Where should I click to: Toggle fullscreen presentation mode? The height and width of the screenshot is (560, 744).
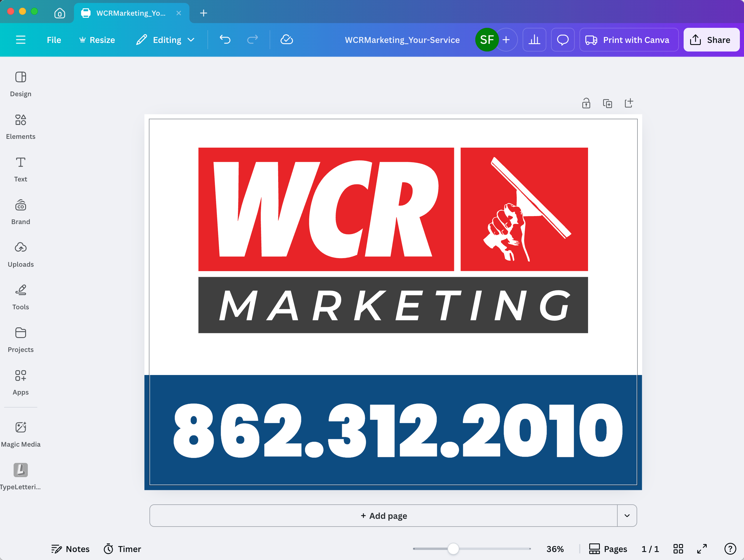702,548
